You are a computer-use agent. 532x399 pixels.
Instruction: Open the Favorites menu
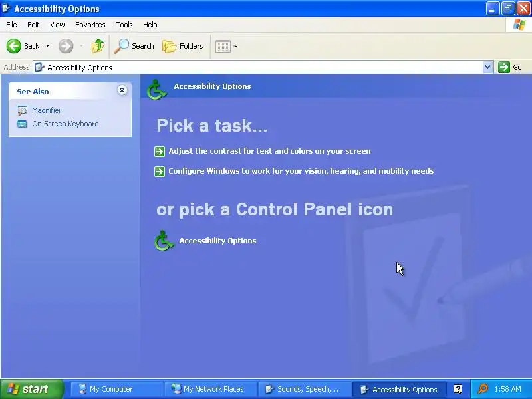(90, 25)
